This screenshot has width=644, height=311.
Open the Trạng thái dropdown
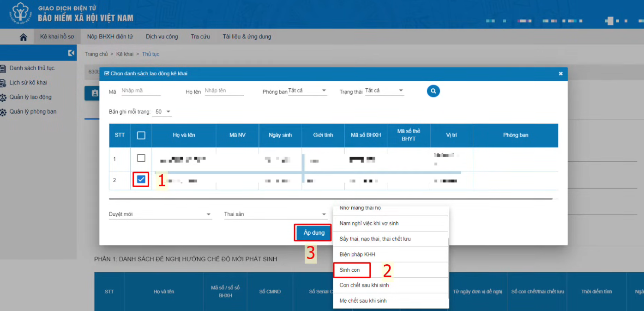coord(385,91)
